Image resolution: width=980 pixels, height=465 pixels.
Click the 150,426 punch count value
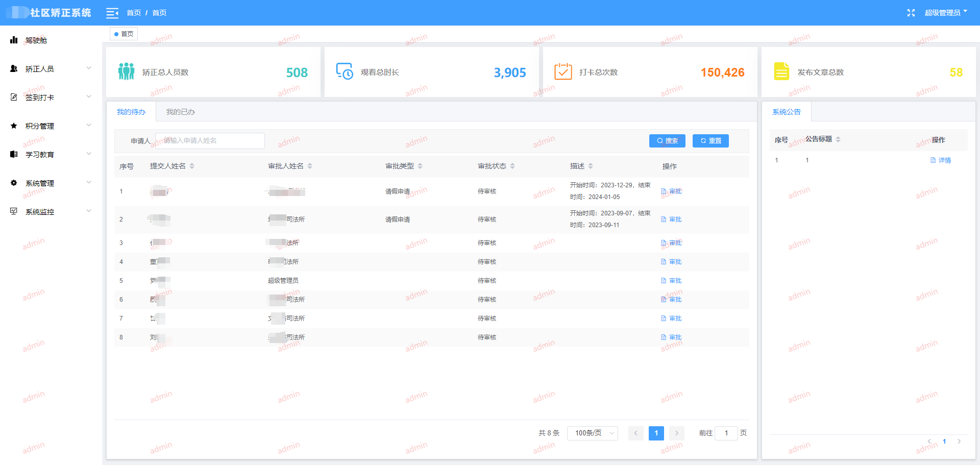click(722, 72)
